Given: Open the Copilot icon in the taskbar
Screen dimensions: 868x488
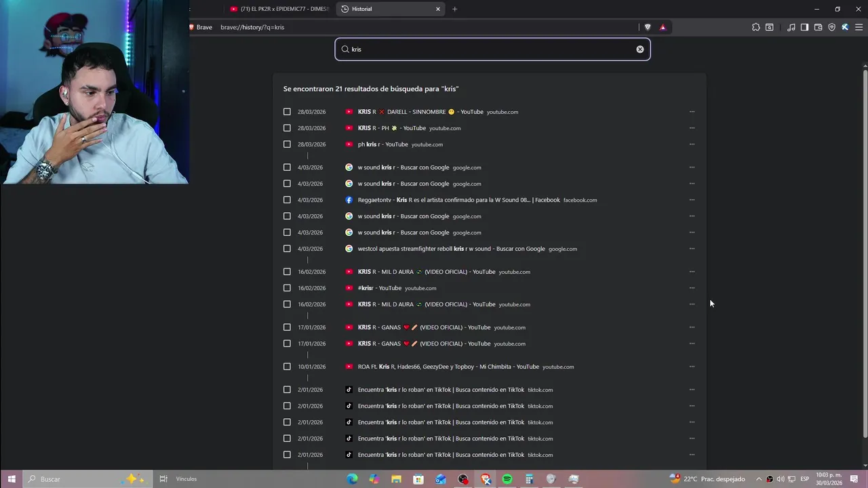Looking at the screenshot, I should 374,479.
